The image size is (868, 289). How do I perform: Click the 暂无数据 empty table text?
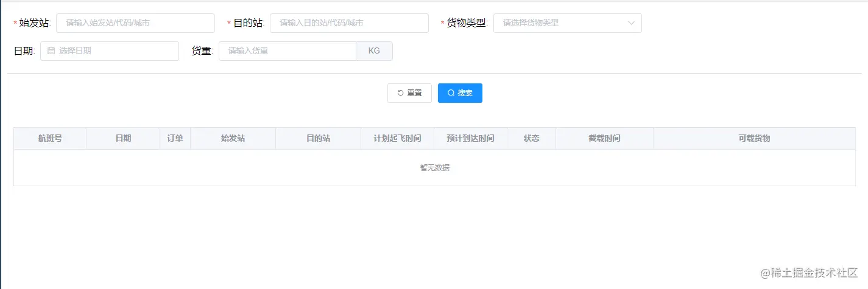pos(435,168)
